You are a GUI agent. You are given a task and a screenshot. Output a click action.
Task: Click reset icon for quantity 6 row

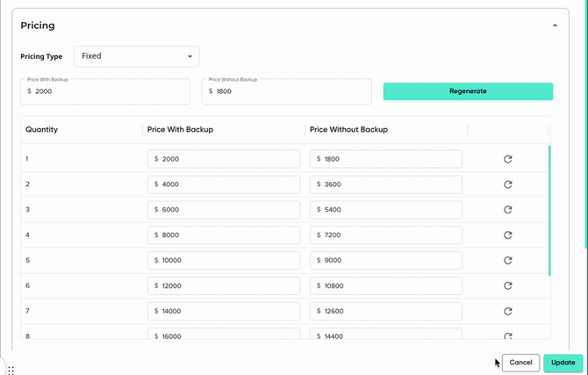[507, 286]
